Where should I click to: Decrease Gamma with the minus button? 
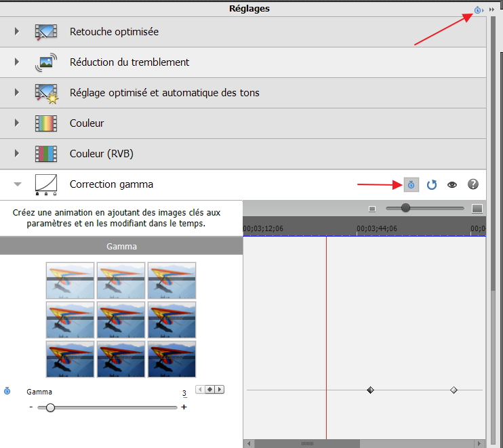pyautogui.click(x=31, y=407)
